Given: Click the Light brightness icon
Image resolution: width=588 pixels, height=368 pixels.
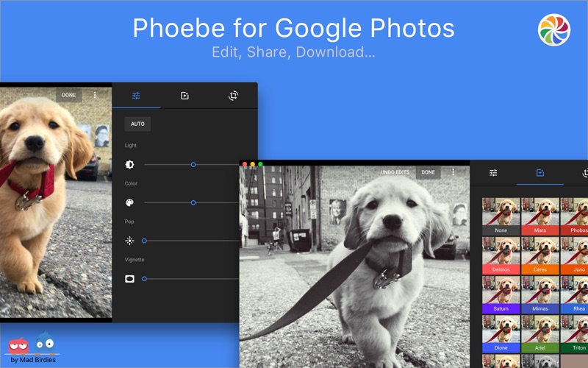Looking at the screenshot, I should [x=129, y=164].
